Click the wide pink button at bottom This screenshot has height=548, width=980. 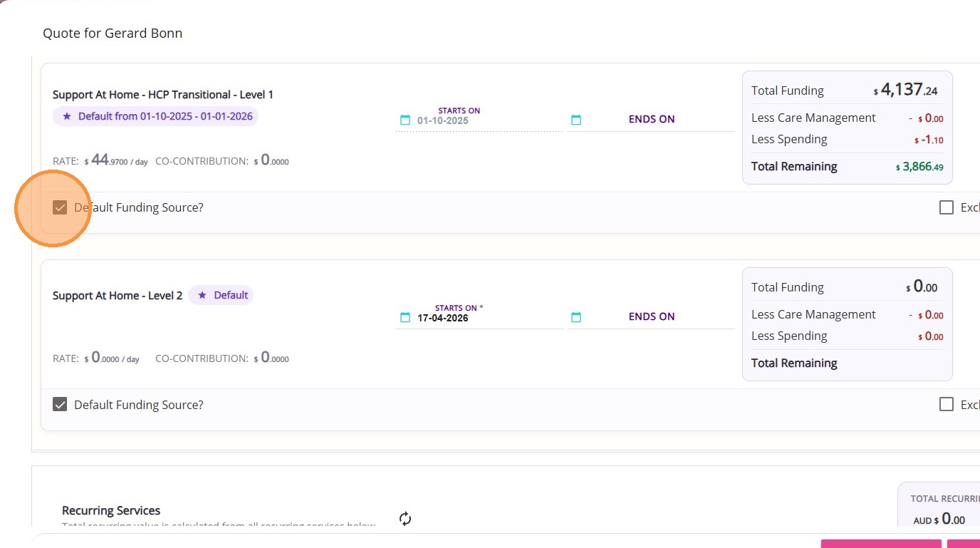click(x=882, y=544)
